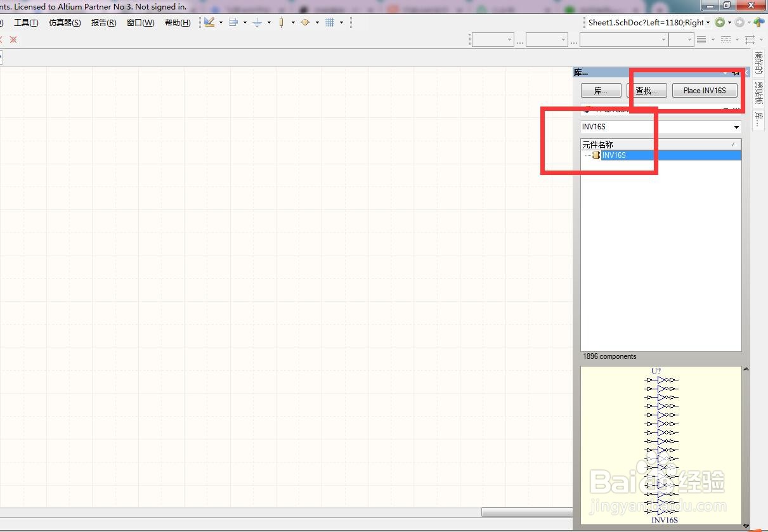Screen dimensions: 768x532
Task: Expand the drawing utilities dropdown arrow
Action: [x=221, y=22]
